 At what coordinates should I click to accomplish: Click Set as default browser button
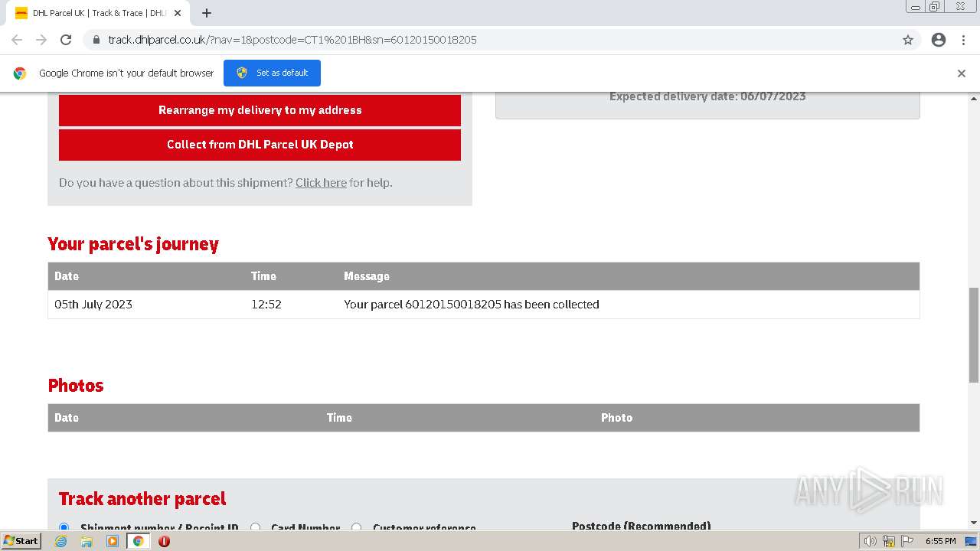pyautogui.click(x=272, y=73)
